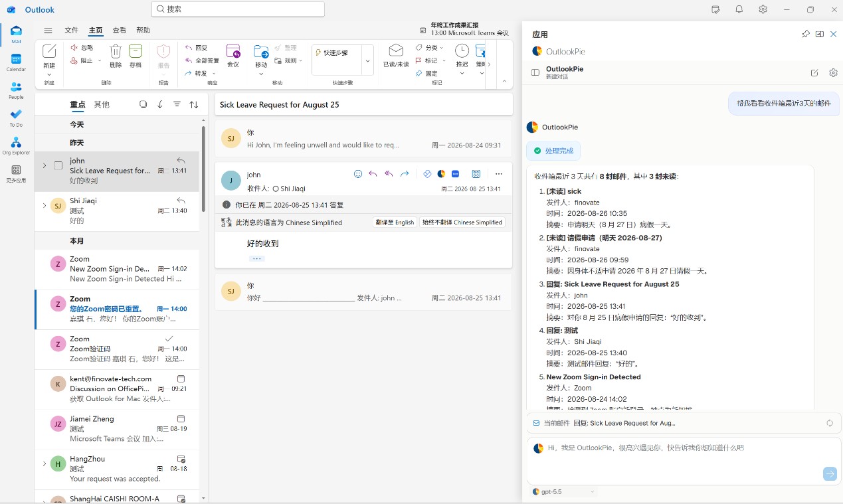Add an emoji reaction to john's message
The height and width of the screenshot is (504, 843).
tap(358, 174)
